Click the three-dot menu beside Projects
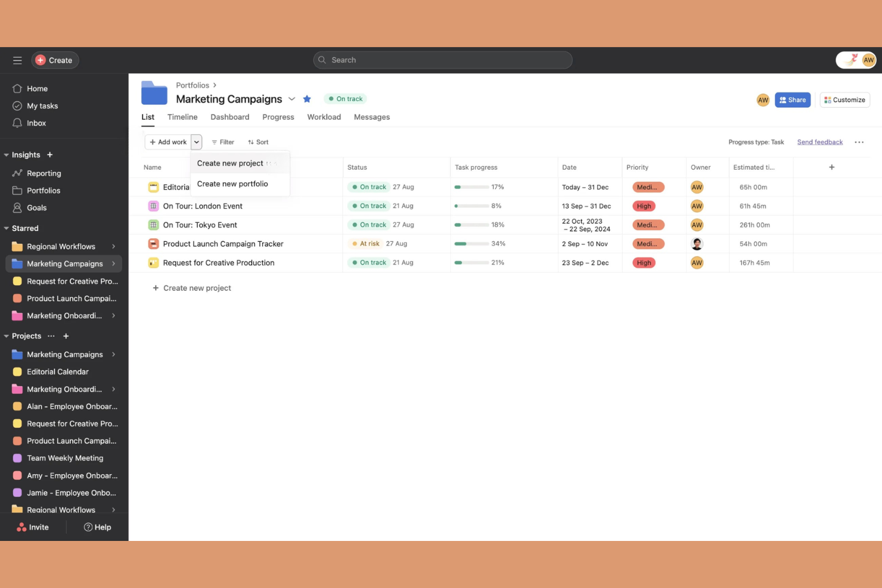Image resolution: width=882 pixels, height=588 pixels. click(x=51, y=336)
